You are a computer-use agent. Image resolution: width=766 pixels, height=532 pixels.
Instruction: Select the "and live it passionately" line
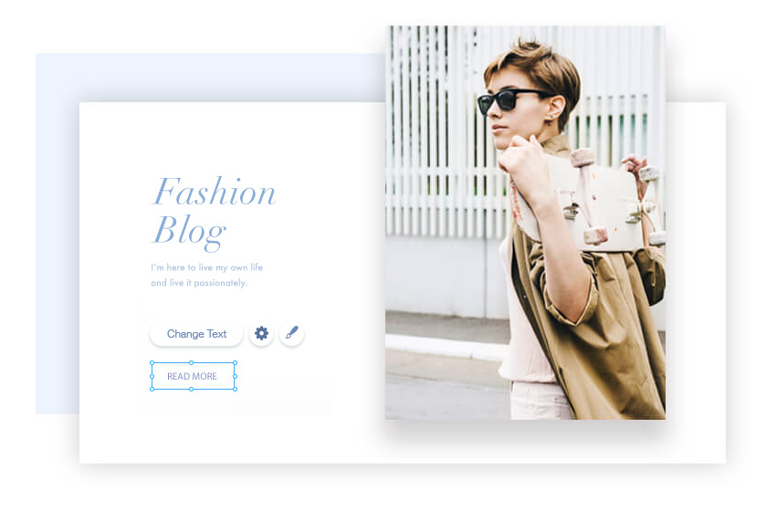pos(199,283)
